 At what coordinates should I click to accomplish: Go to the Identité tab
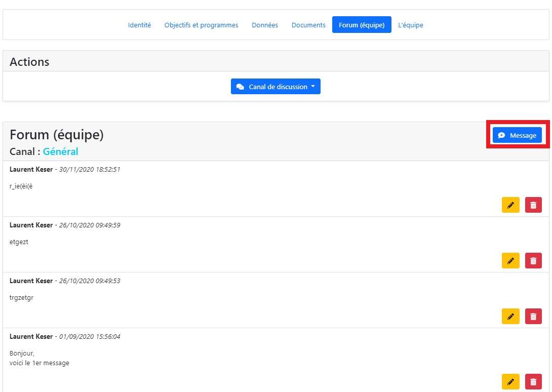[x=139, y=25]
